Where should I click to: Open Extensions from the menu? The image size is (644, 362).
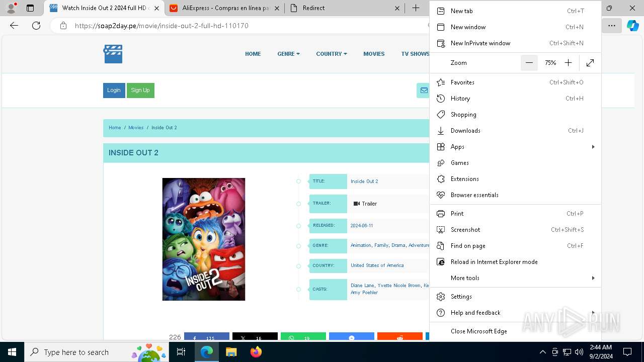click(x=515, y=179)
